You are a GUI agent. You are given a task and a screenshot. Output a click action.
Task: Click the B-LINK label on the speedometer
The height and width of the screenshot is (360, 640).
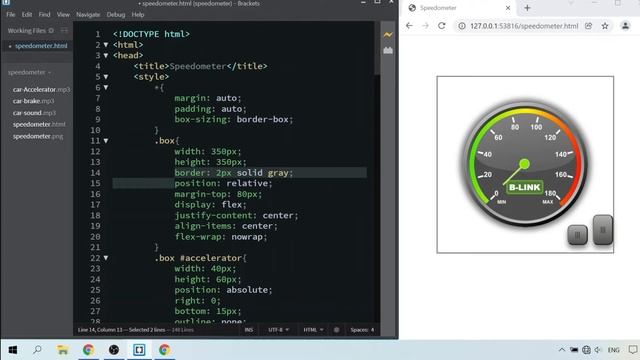(x=524, y=187)
